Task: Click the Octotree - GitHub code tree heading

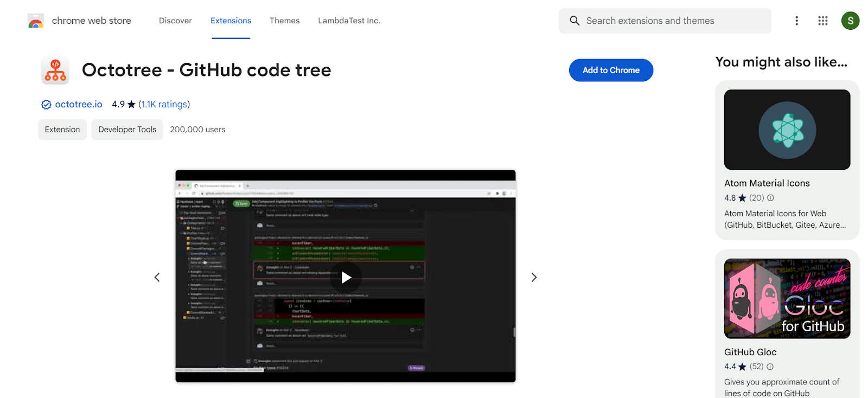Action: coord(206,70)
